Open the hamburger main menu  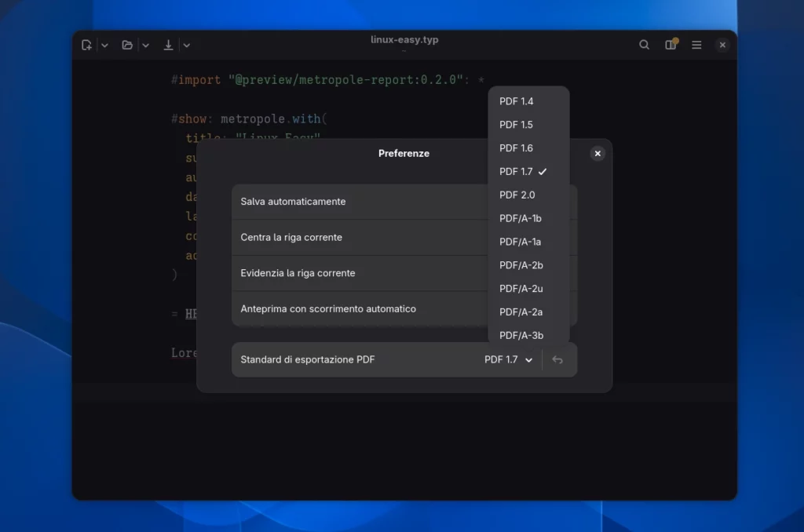[696, 45]
